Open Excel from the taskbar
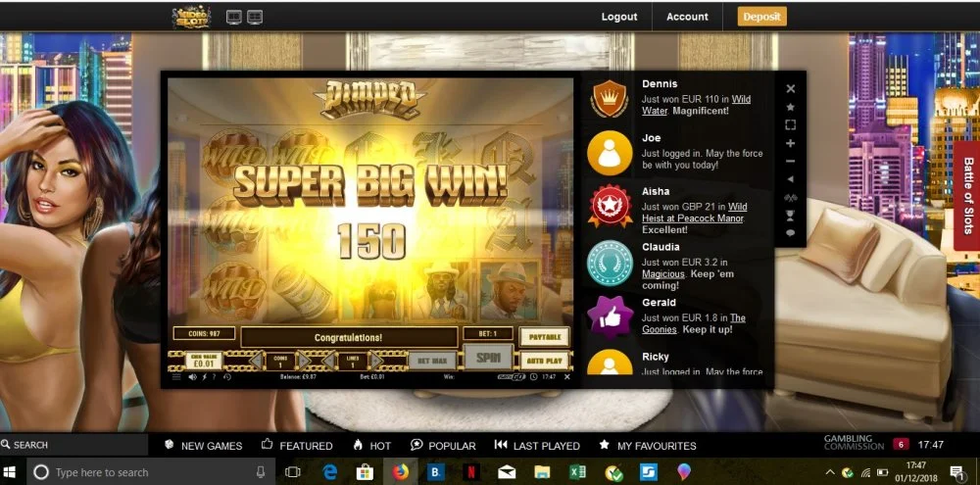The width and height of the screenshot is (980, 485). [578, 472]
